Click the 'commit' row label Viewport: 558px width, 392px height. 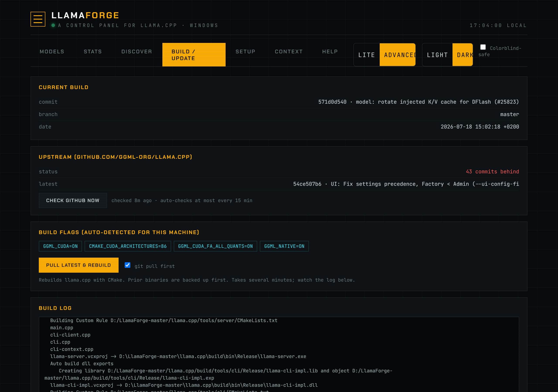pyautogui.click(x=48, y=102)
